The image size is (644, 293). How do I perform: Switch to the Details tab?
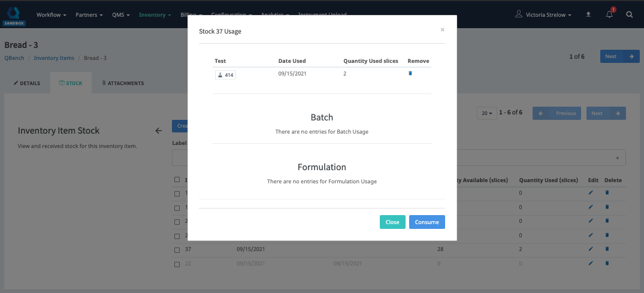tap(27, 83)
